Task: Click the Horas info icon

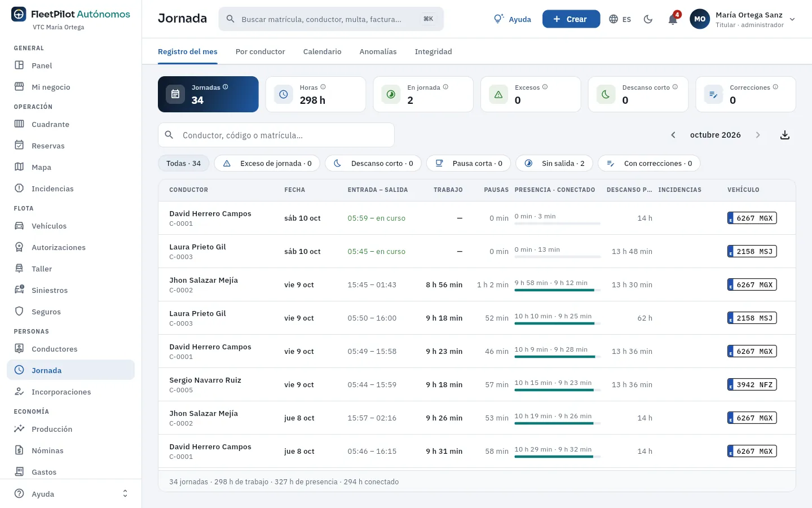Action: coord(323,87)
